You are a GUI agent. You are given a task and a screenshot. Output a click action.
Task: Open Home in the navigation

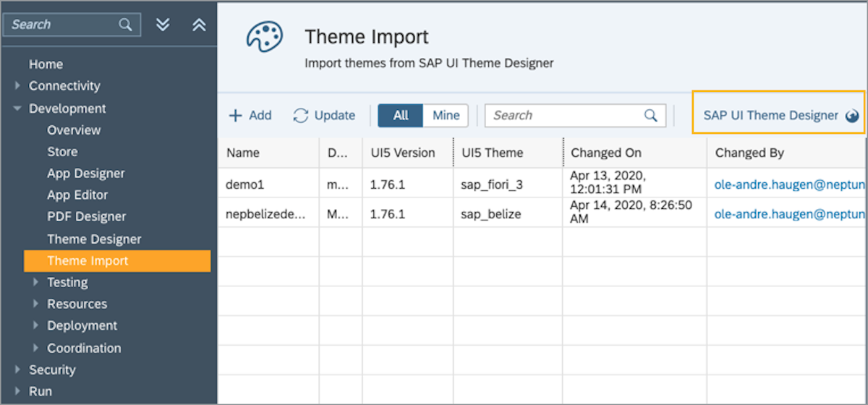(46, 64)
